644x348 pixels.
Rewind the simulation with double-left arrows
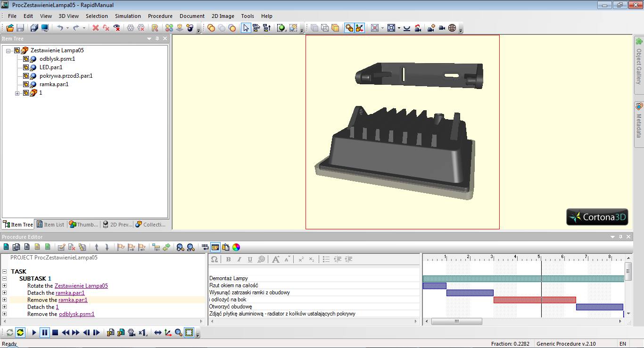coord(66,332)
